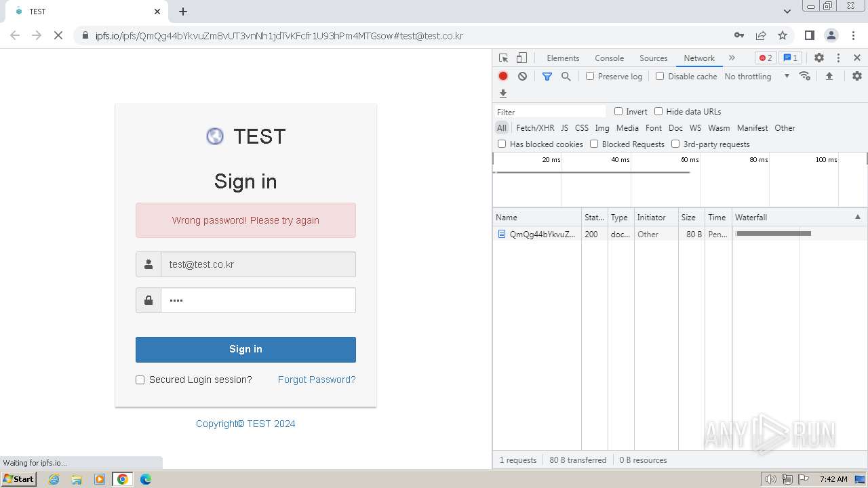The height and width of the screenshot is (488, 868).
Task: Toggle the network filter funnel icon
Action: click(x=547, y=77)
